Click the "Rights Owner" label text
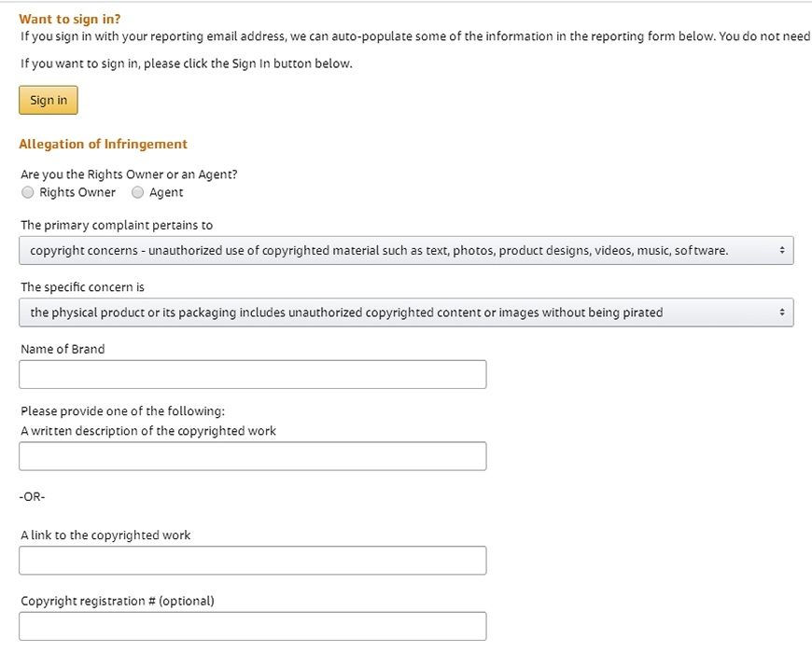812x653 pixels. coord(77,193)
